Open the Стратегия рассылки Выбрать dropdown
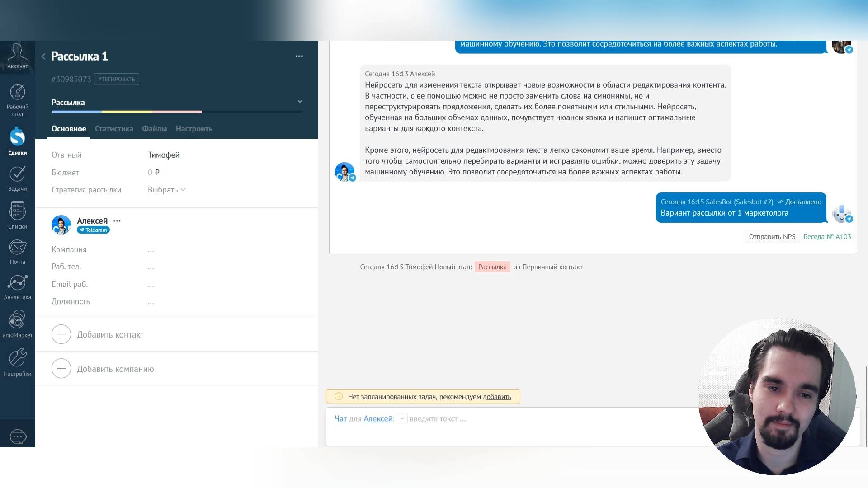Viewport: 868px width, 488px height. (166, 190)
